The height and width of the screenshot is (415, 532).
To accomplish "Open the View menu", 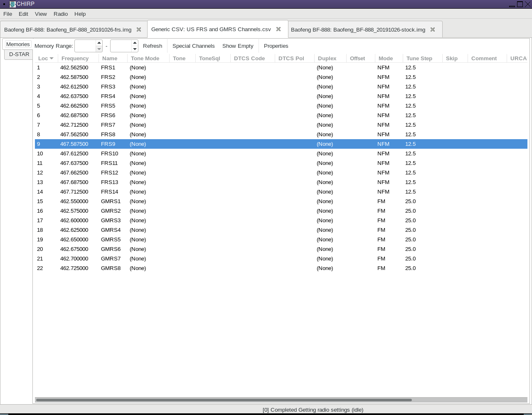I will click(x=41, y=14).
